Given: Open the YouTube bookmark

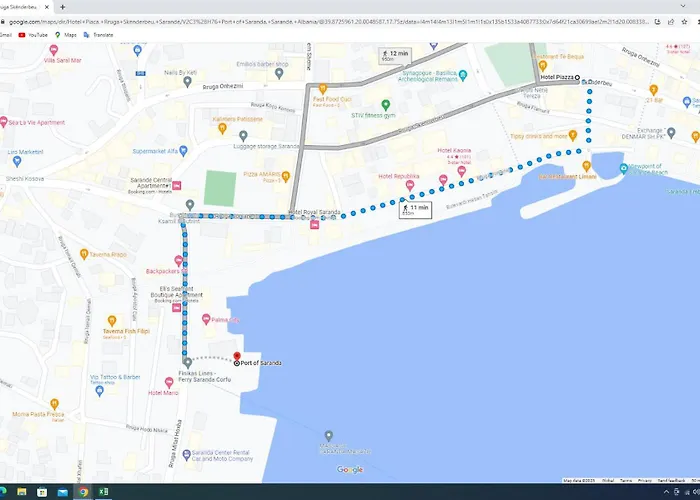Looking at the screenshot, I should pos(35,34).
